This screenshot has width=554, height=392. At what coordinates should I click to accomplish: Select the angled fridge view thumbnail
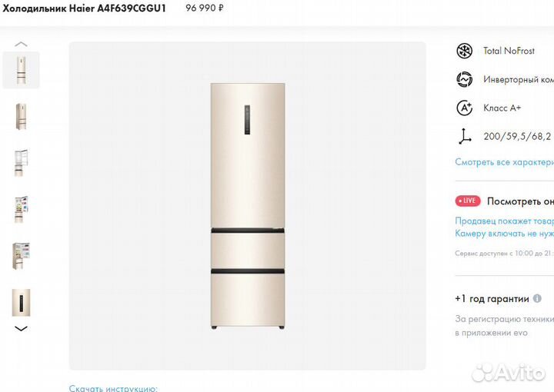pos(22,116)
